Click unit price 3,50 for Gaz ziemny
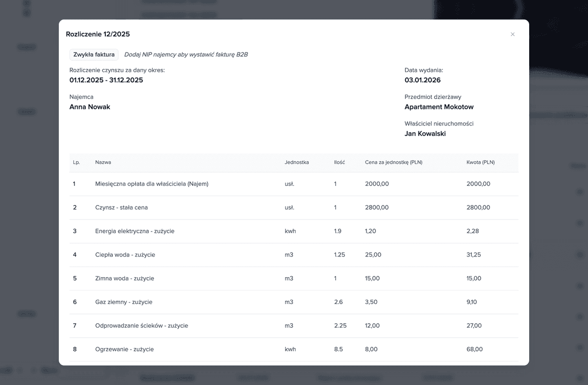The image size is (588, 385). (371, 302)
